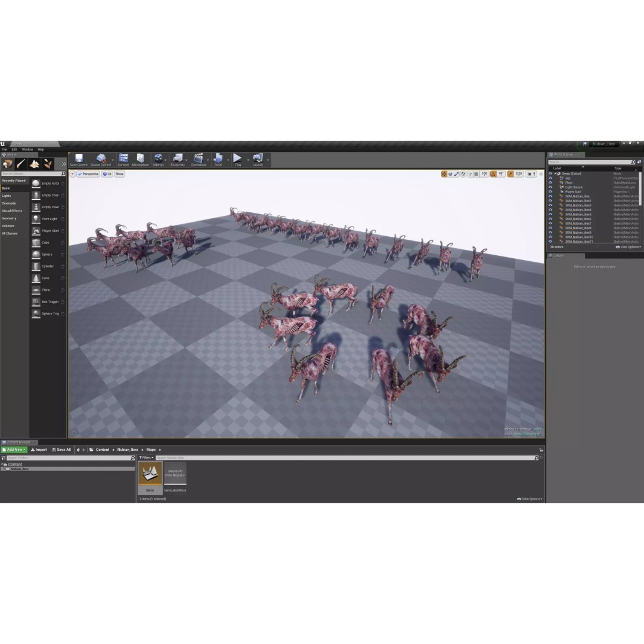Click the Save All button
The image size is (644, 644).
(61, 450)
